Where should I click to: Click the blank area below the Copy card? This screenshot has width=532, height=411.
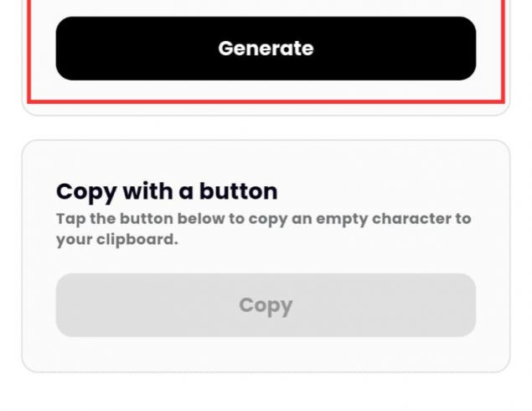pos(266,393)
